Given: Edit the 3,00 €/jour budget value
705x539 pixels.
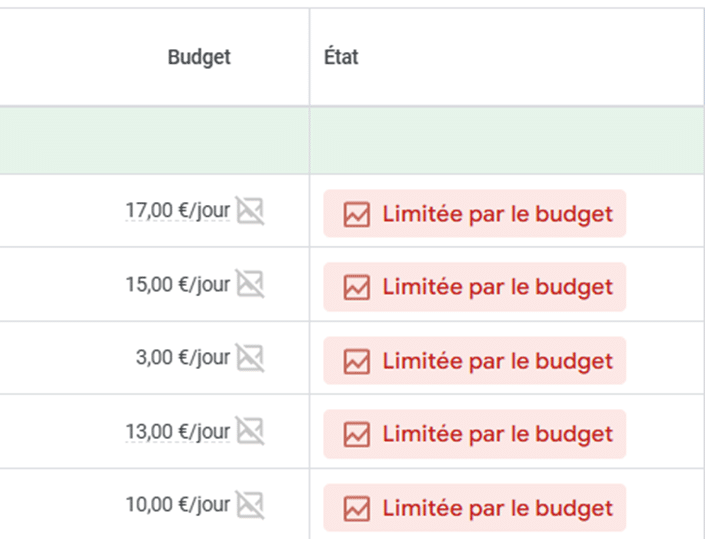Looking at the screenshot, I should [183, 358].
